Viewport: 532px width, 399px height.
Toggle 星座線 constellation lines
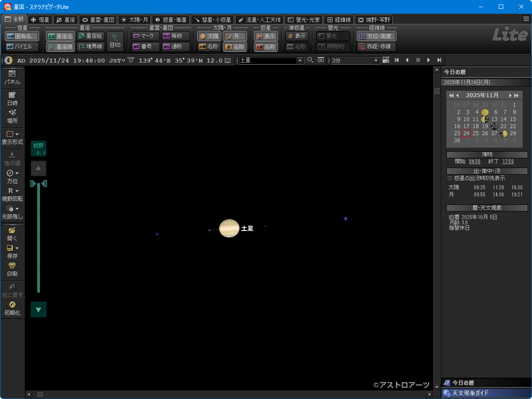click(60, 47)
